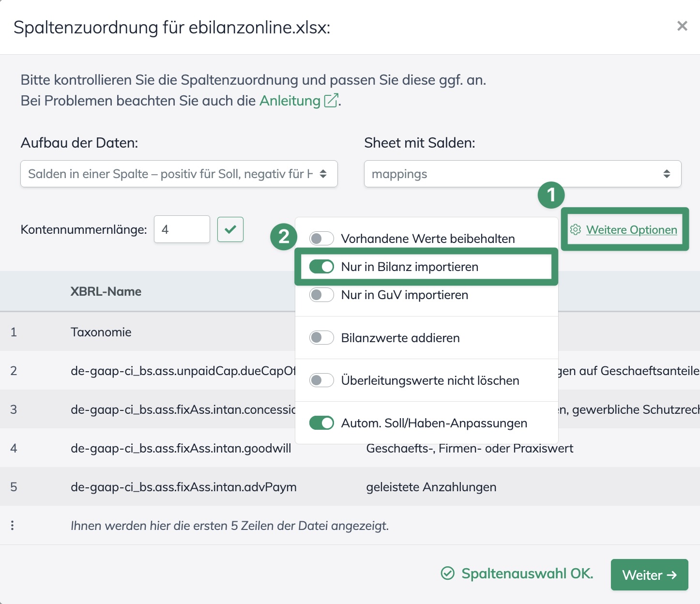Screen dimensions: 700x604
Task: Disable Nur in Bilanz importieren switch
Action: (x=321, y=267)
